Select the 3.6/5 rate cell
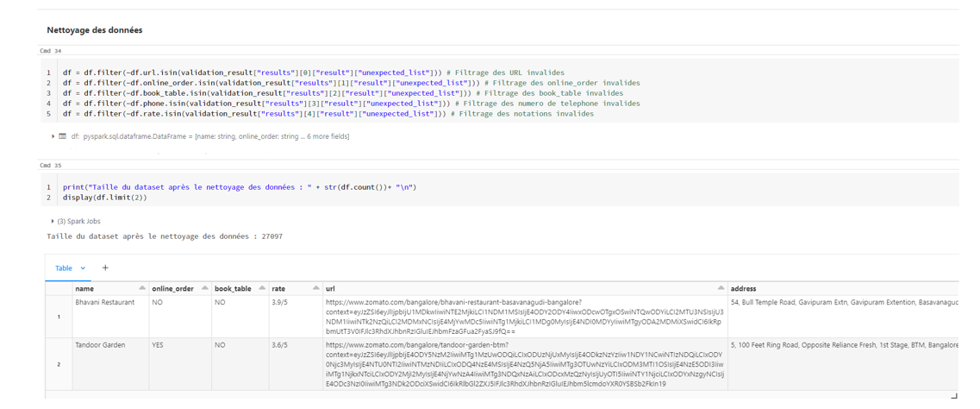This screenshot has height=409, width=980. tap(296, 364)
